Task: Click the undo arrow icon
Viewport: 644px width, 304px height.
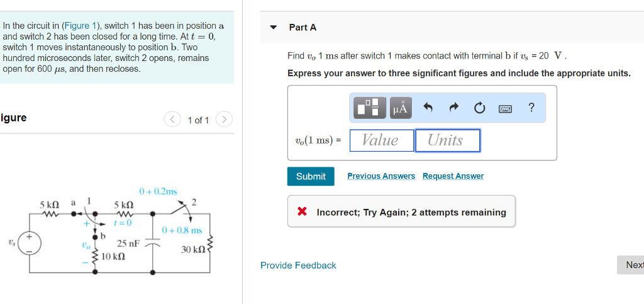Action: (x=428, y=108)
